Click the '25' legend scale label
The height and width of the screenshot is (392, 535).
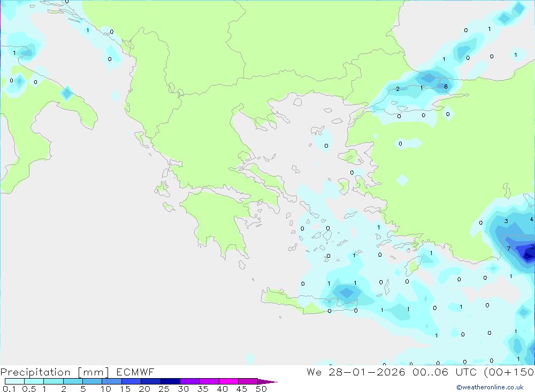164,389
